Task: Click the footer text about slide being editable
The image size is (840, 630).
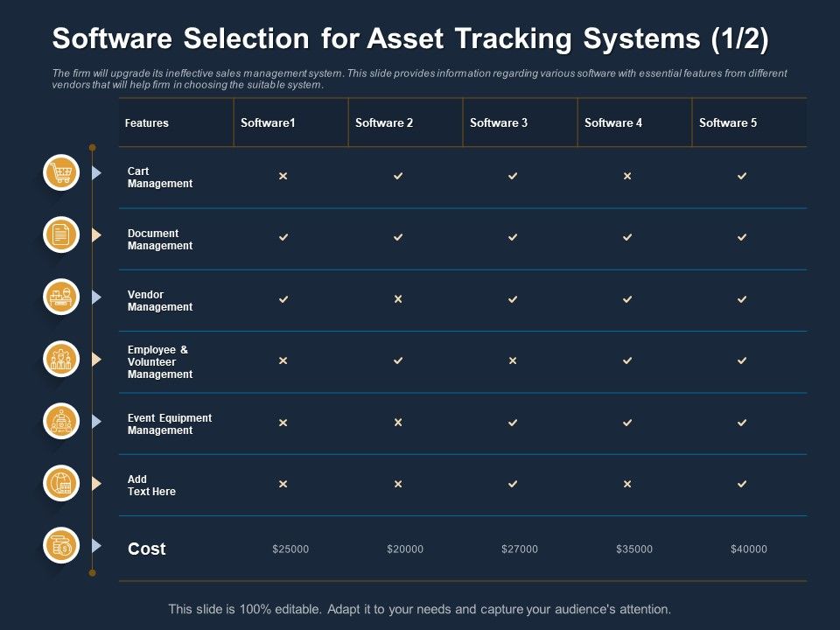Action: click(x=419, y=609)
